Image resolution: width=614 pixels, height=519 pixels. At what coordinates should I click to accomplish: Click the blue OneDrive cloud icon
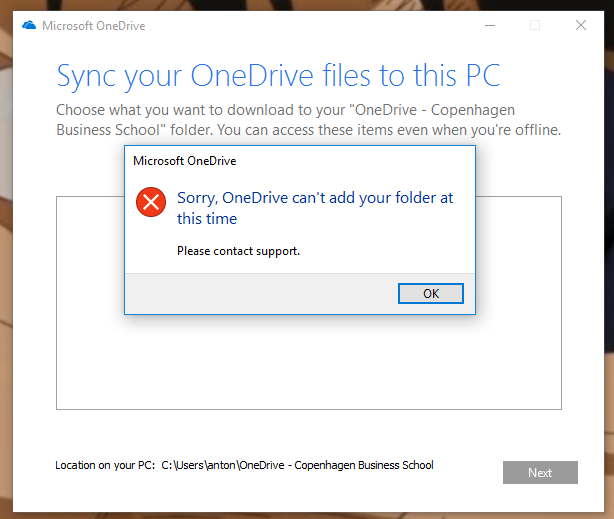(x=29, y=25)
